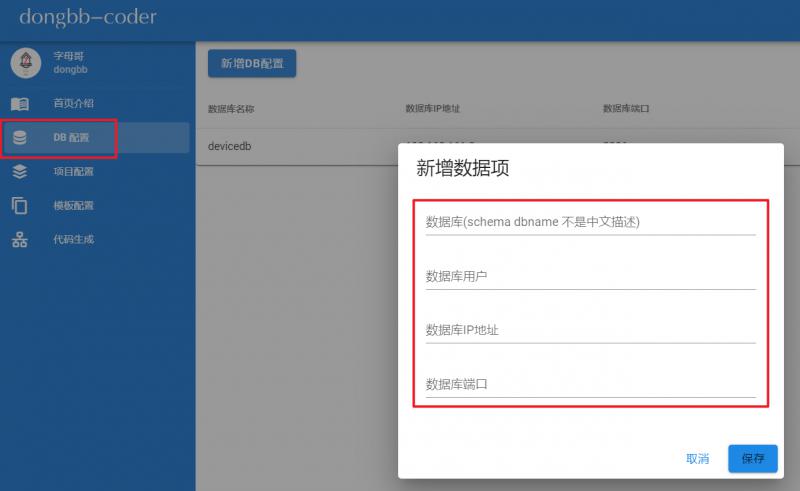This screenshot has height=491, width=800.
Task: Click the user avatar picture in sidebar
Action: point(26,63)
